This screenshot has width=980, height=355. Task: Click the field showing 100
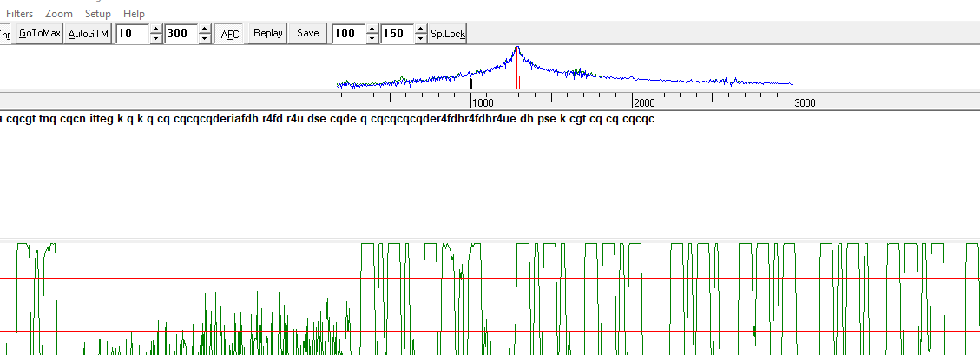pos(347,33)
